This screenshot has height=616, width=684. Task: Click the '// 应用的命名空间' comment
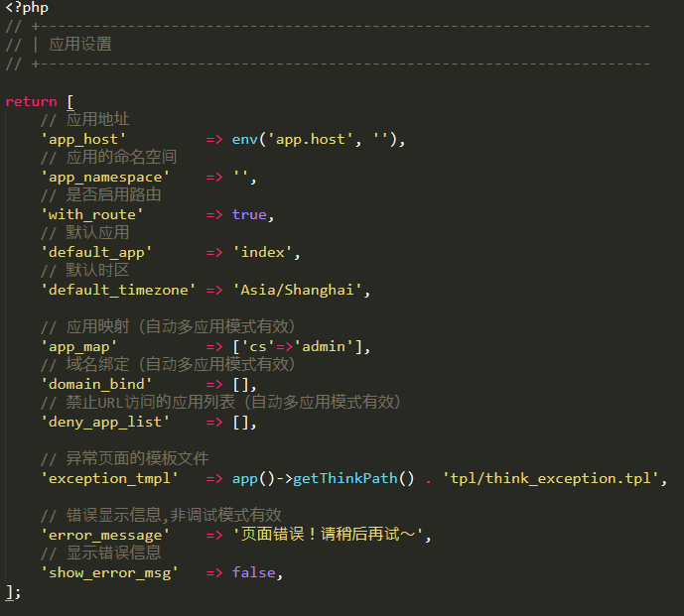click(x=108, y=158)
